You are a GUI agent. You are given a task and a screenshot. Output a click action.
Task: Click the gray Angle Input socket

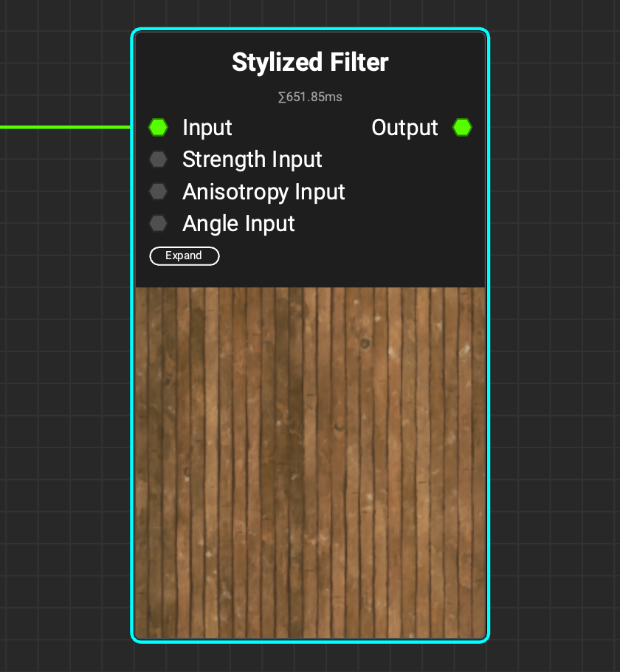[x=158, y=223]
